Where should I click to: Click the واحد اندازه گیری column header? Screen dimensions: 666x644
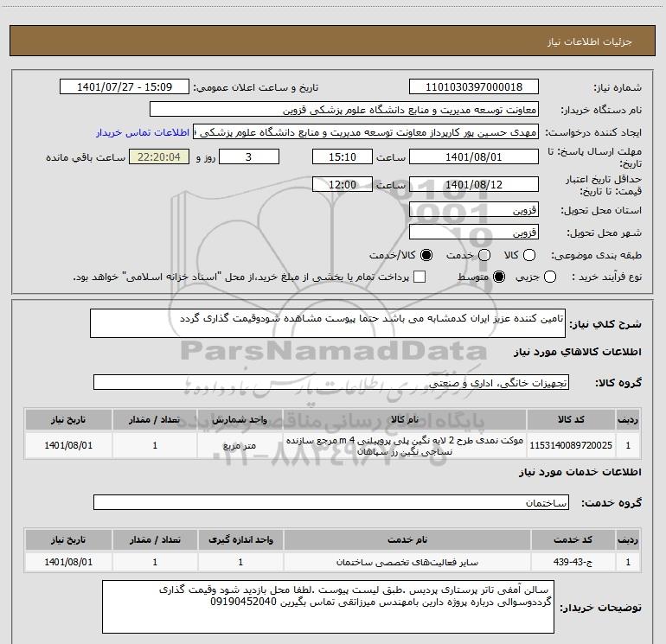[x=240, y=539]
